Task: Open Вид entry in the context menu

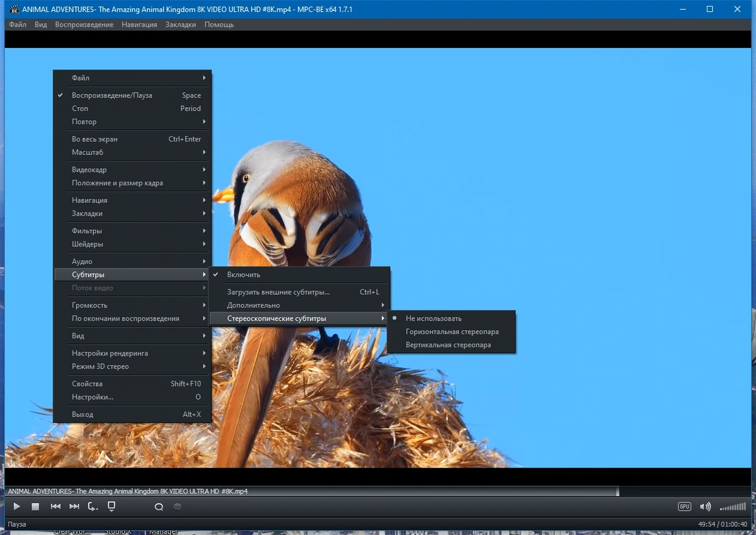Action: click(132, 336)
